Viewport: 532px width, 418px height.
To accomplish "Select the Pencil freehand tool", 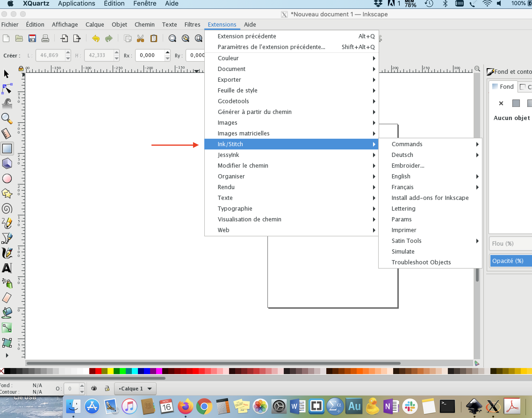I will click(x=7, y=223).
